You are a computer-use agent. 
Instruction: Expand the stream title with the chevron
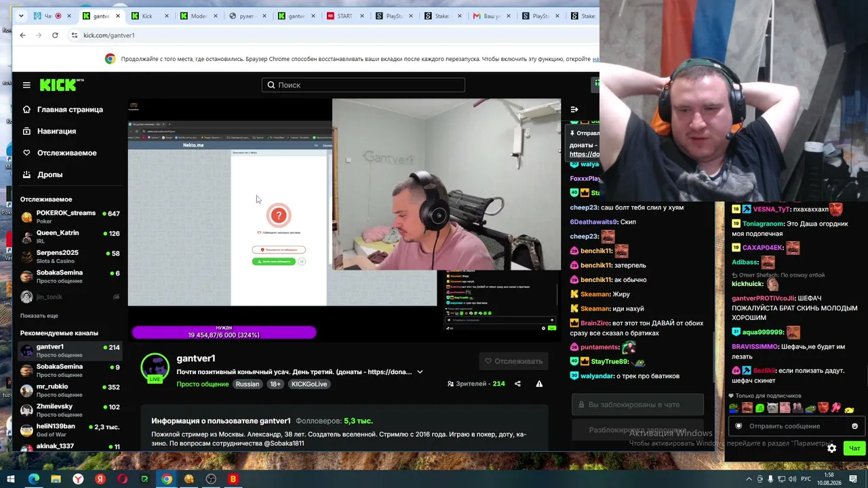420,371
